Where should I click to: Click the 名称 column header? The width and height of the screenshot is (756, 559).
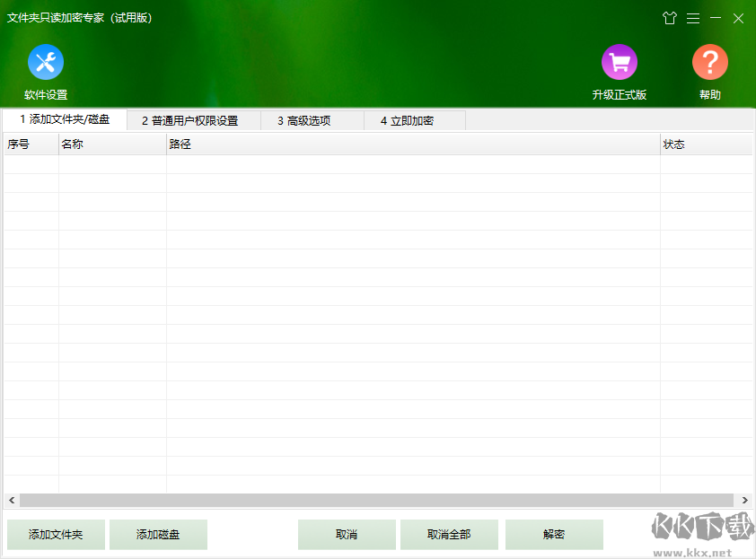point(112,144)
